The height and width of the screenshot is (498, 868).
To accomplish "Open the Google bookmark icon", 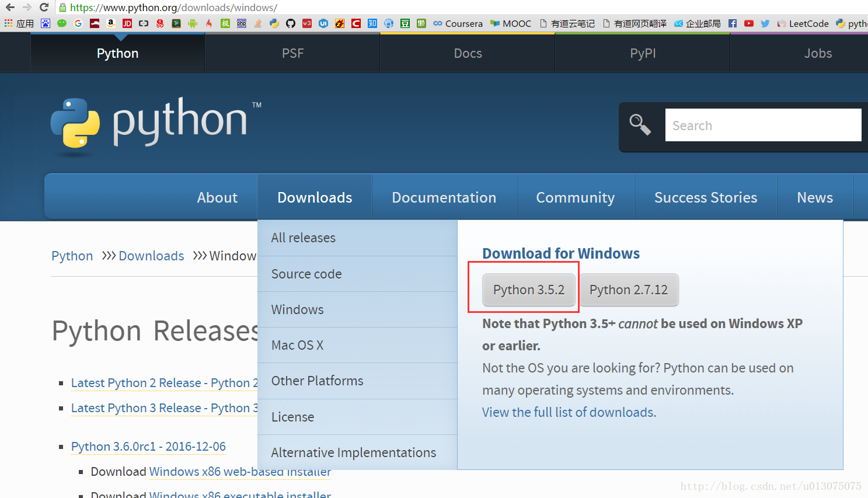I will pyautogui.click(x=78, y=23).
